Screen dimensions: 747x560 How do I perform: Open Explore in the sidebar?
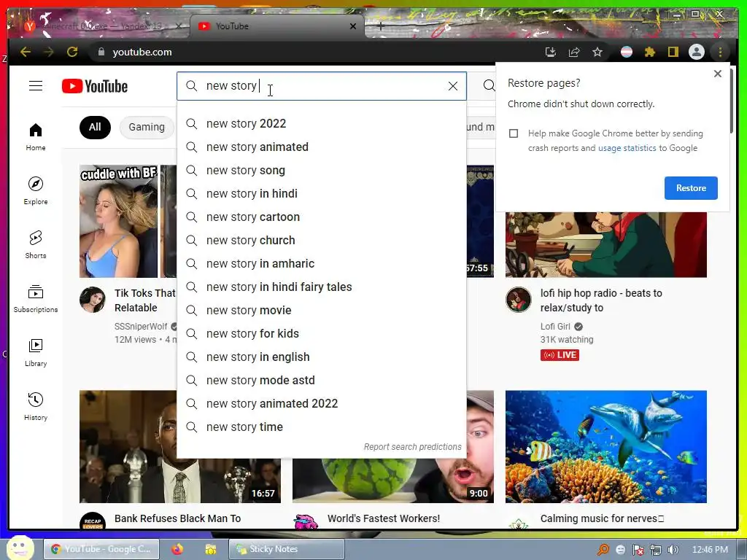pyautogui.click(x=36, y=191)
